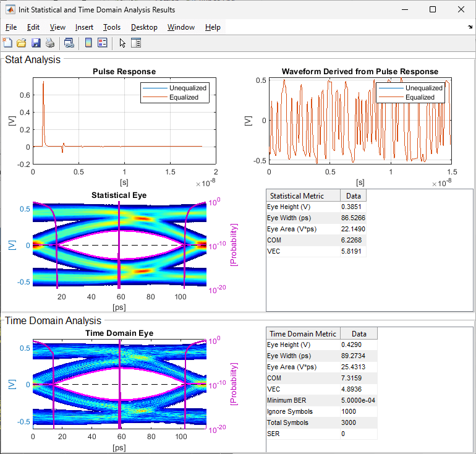
Task: Click the Print Figure icon
Action: (x=49, y=43)
